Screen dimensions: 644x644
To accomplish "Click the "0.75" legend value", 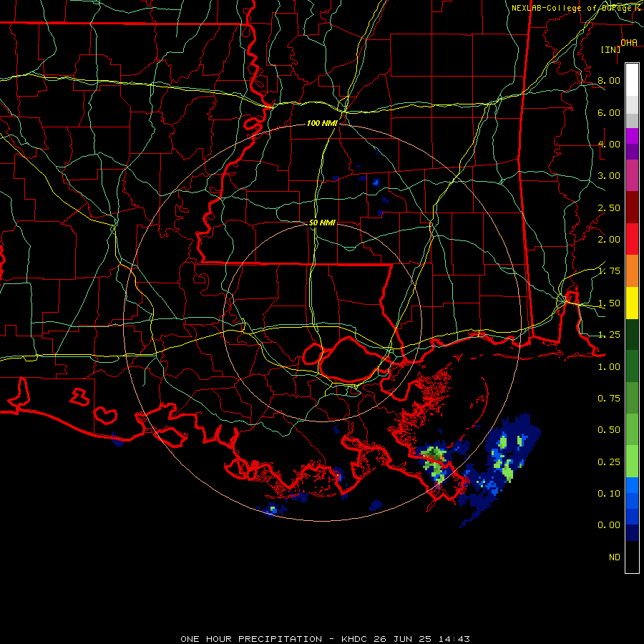I will 609,399.
